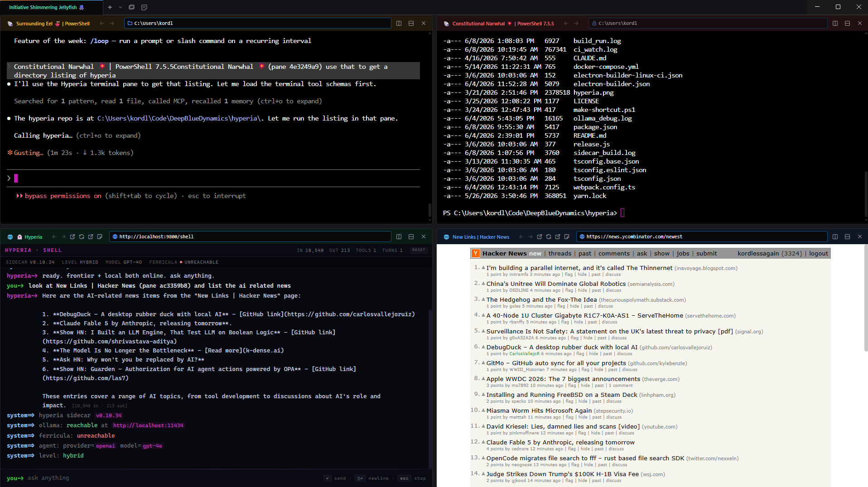Split Hyperia pane horizontally

pyautogui.click(x=411, y=236)
